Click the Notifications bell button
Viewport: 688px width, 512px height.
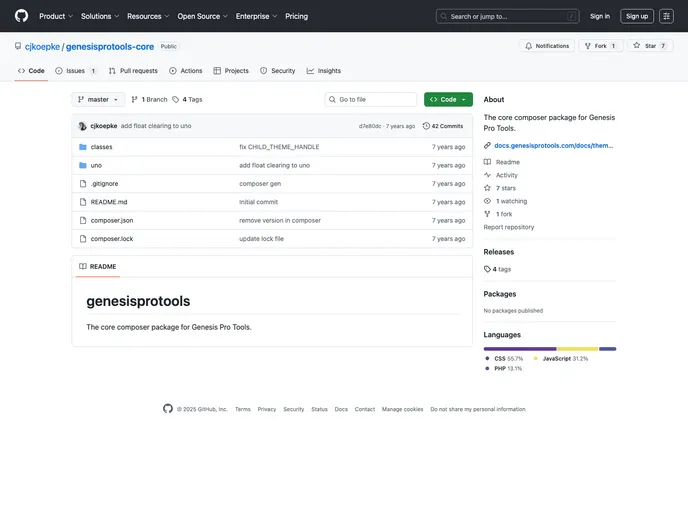(x=547, y=46)
